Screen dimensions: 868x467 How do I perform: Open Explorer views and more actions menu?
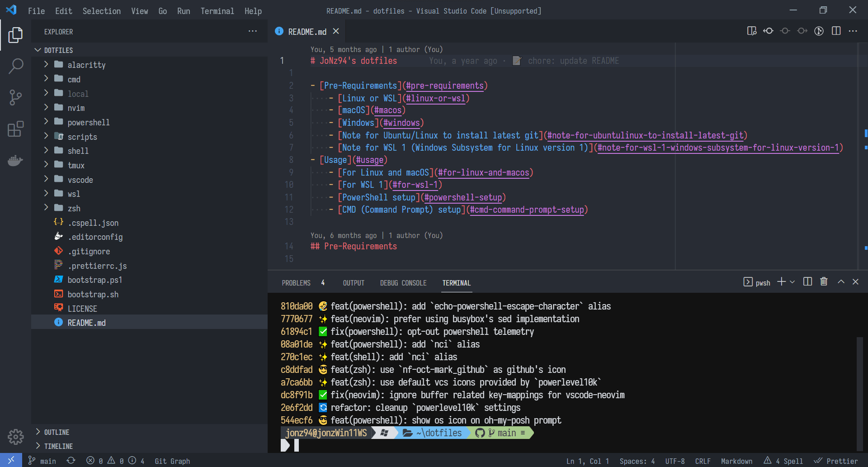[x=253, y=31]
